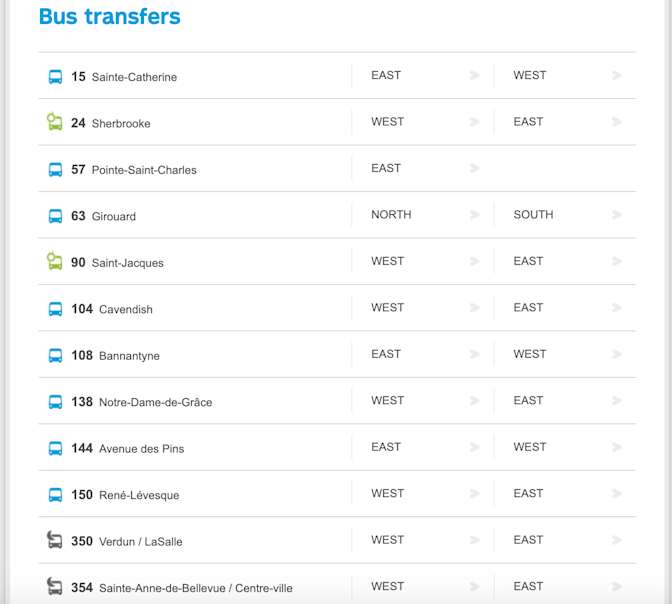The height and width of the screenshot is (604, 672).
Task: Click the green bus icon for 24 Sherbrooke
Action: [x=54, y=122]
